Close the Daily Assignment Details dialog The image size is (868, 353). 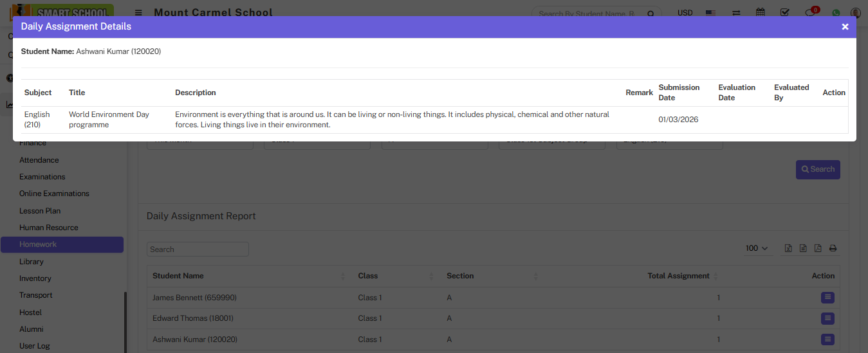pos(845,27)
